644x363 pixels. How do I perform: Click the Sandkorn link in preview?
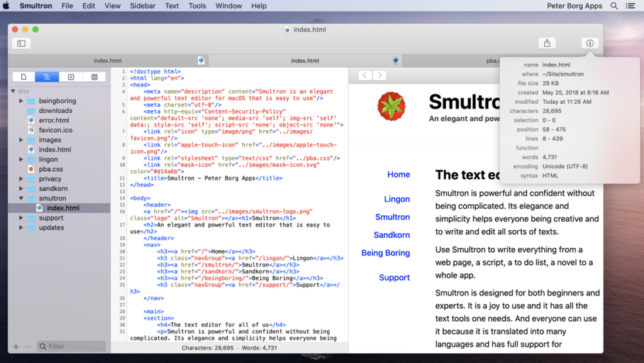[x=392, y=235]
